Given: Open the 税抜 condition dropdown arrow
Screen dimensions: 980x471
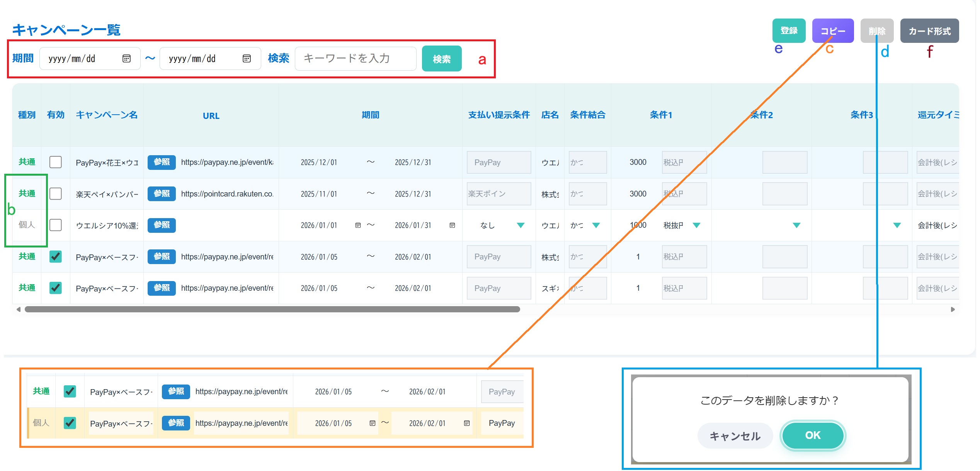Looking at the screenshot, I should point(696,225).
